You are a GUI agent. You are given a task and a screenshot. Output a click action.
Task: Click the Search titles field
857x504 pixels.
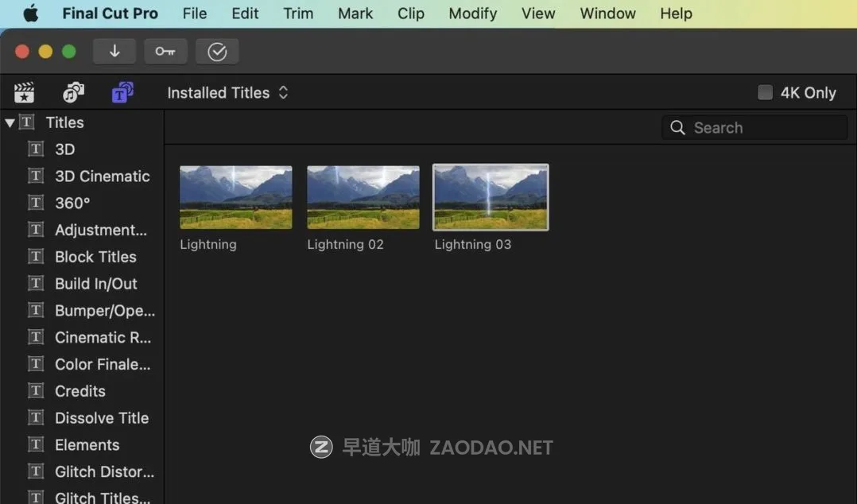[763, 128]
